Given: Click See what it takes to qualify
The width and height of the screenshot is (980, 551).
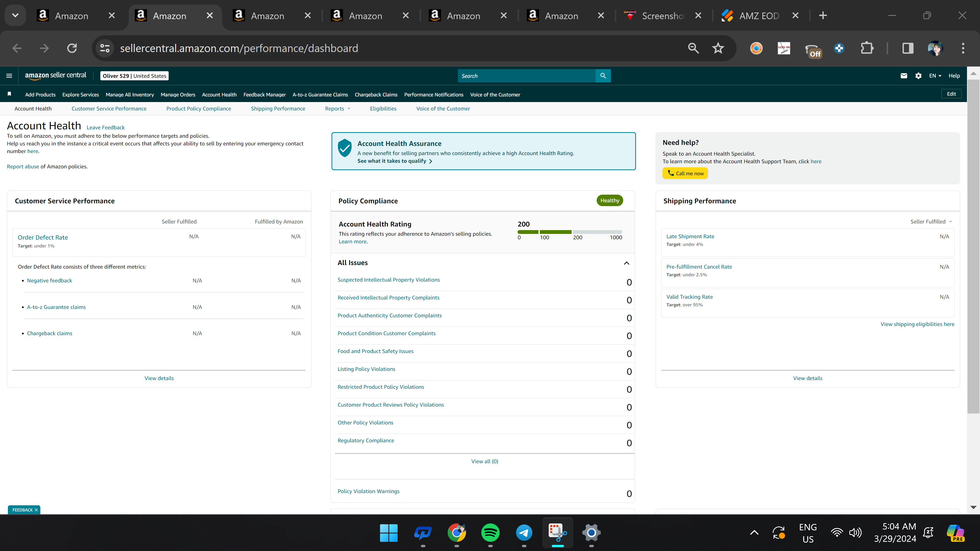Looking at the screenshot, I should pos(395,161).
